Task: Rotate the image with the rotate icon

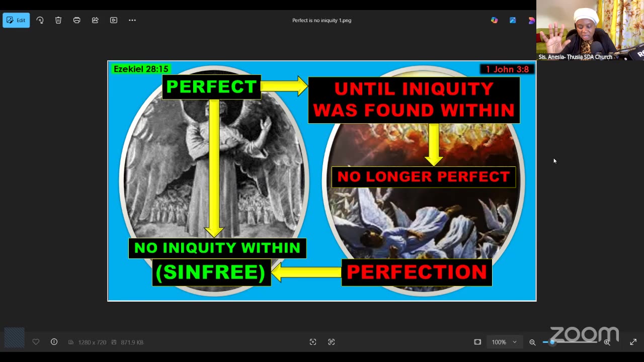Action: tap(40, 20)
